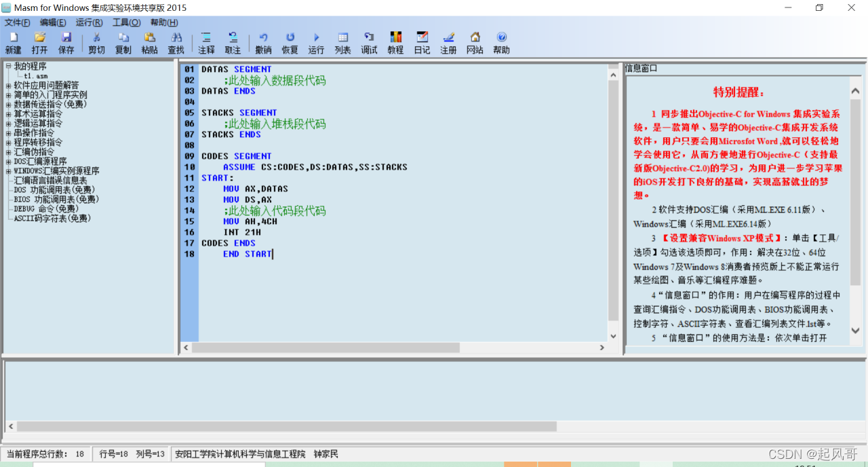
Task: Click 'MOV AX,DATAS' on line 12
Action: pos(256,189)
